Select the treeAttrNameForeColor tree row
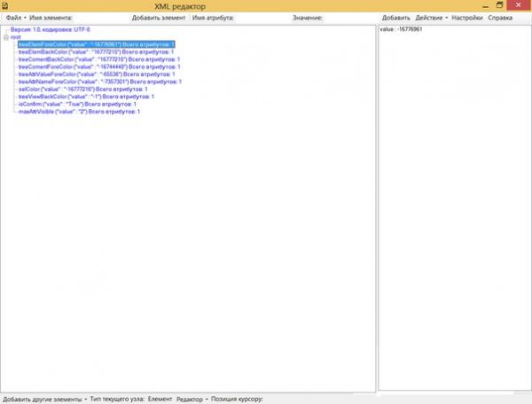The height and width of the screenshot is (404, 532). (100, 82)
